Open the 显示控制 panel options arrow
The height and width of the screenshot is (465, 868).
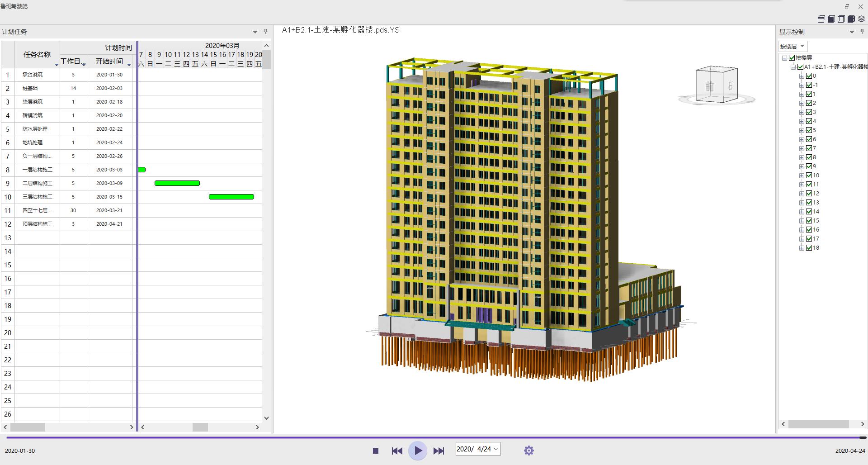point(852,32)
